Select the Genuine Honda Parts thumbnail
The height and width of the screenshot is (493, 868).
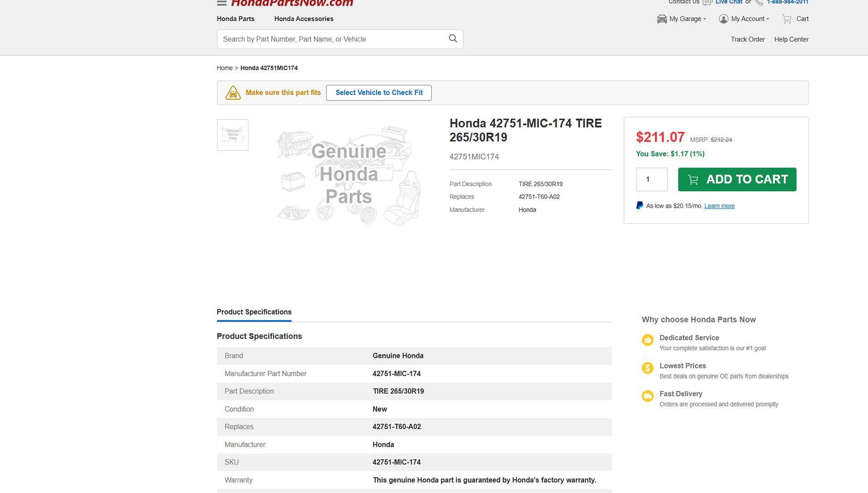[233, 135]
